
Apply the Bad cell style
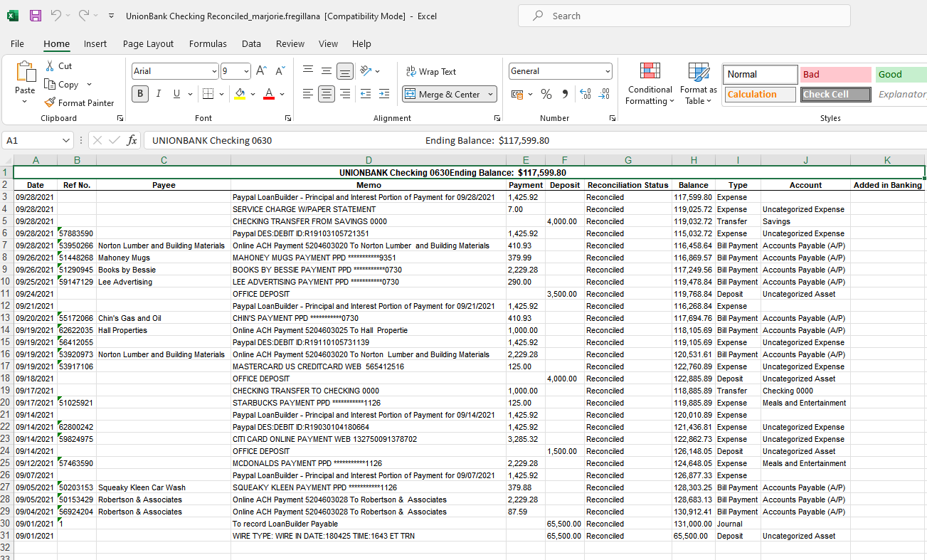tap(835, 74)
